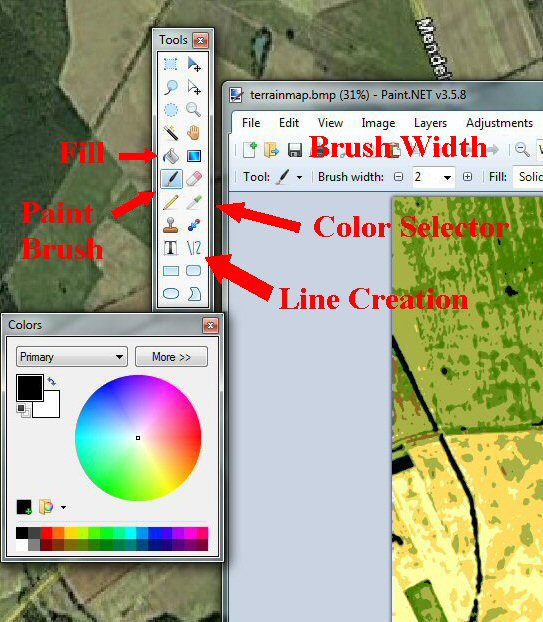
Task: Select the Paintbrush tool
Action: [x=171, y=179]
